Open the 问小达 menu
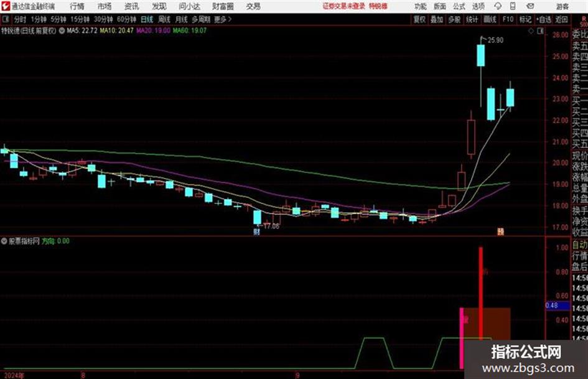The height and width of the screenshot is (379, 588). [x=189, y=6]
